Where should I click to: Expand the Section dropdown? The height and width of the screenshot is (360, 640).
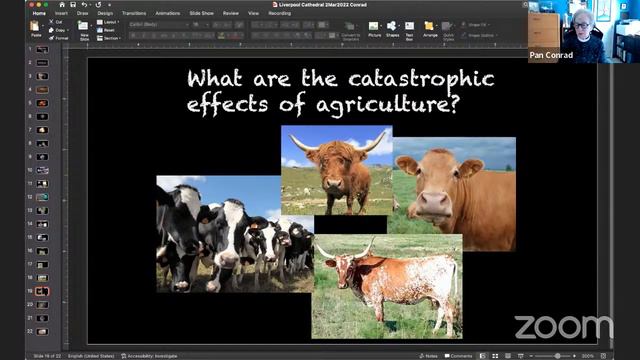pyautogui.click(x=109, y=38)
